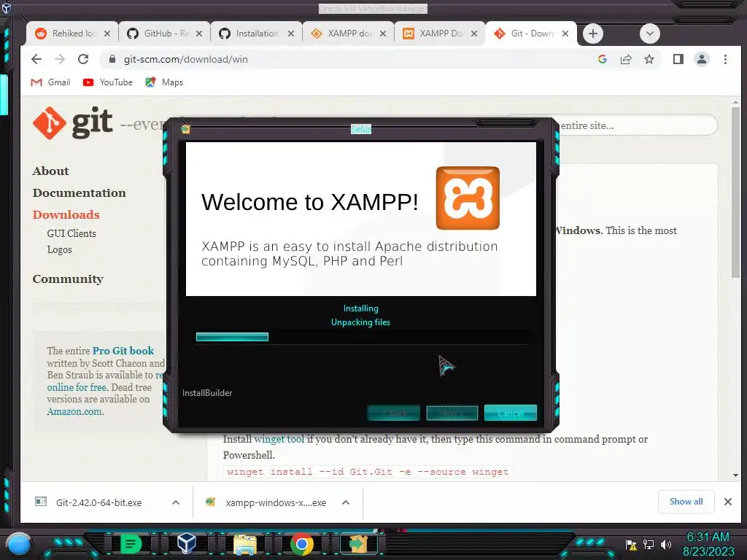Close the Git - Down tab

[565, 34]
